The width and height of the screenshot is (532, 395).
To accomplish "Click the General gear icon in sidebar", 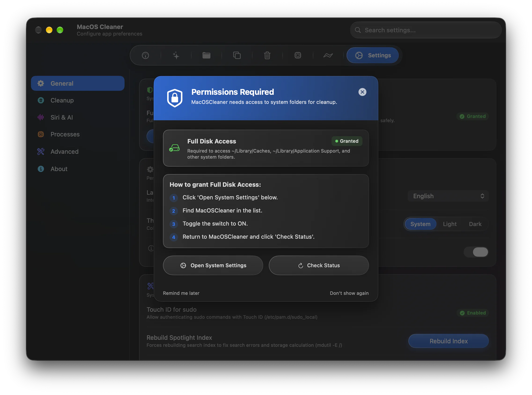I will point(41,84).
